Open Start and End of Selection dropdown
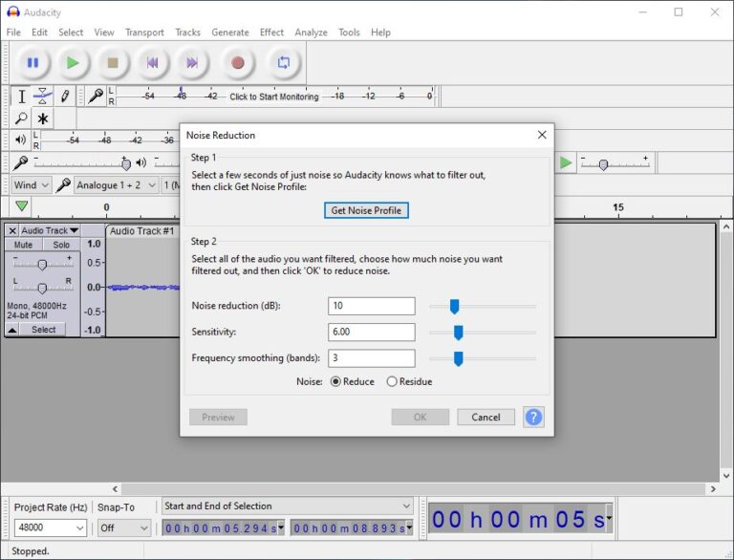This screenshot has height=560, width=734. point(288,506)
